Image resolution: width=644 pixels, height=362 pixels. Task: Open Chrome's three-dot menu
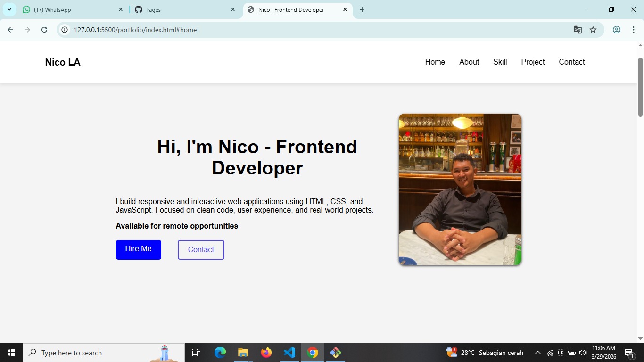pos(634,29)
